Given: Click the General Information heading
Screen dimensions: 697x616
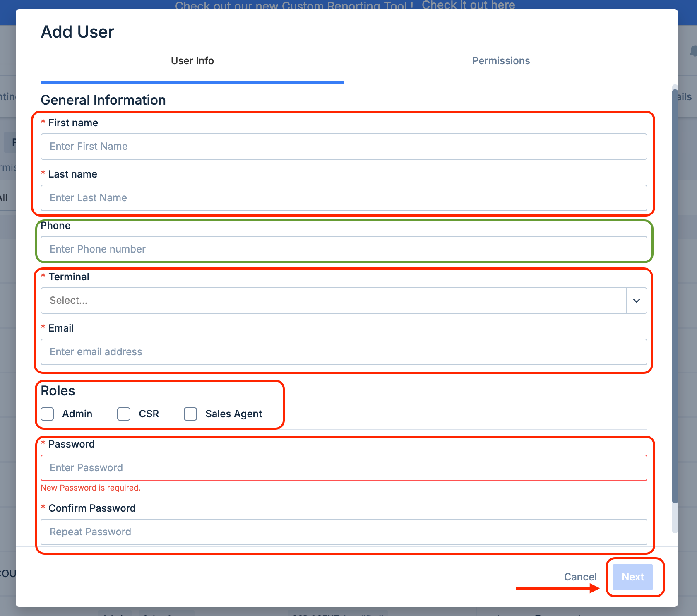Looking at the screenshot, I should (x=103, y=100).
